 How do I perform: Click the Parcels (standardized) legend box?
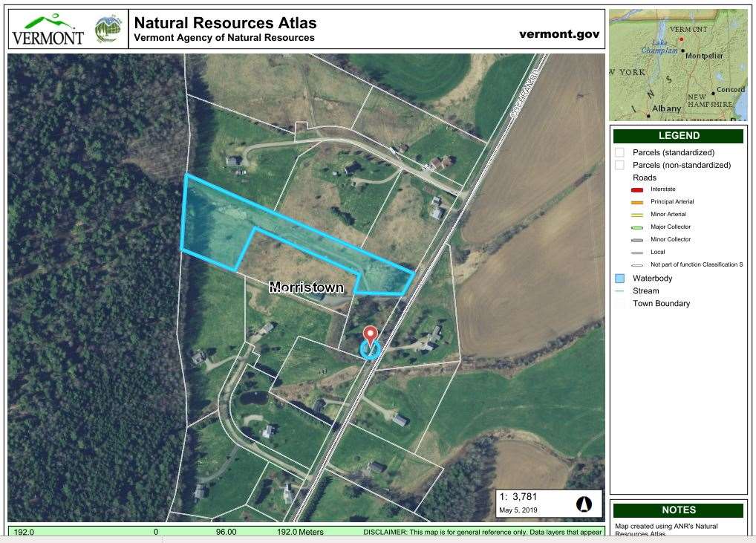click(x=619, y=152)
